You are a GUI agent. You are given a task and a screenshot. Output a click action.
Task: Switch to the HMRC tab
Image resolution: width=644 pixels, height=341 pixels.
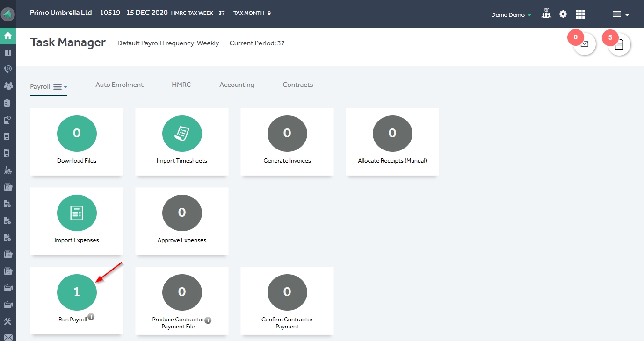click(x=181, y=85)
